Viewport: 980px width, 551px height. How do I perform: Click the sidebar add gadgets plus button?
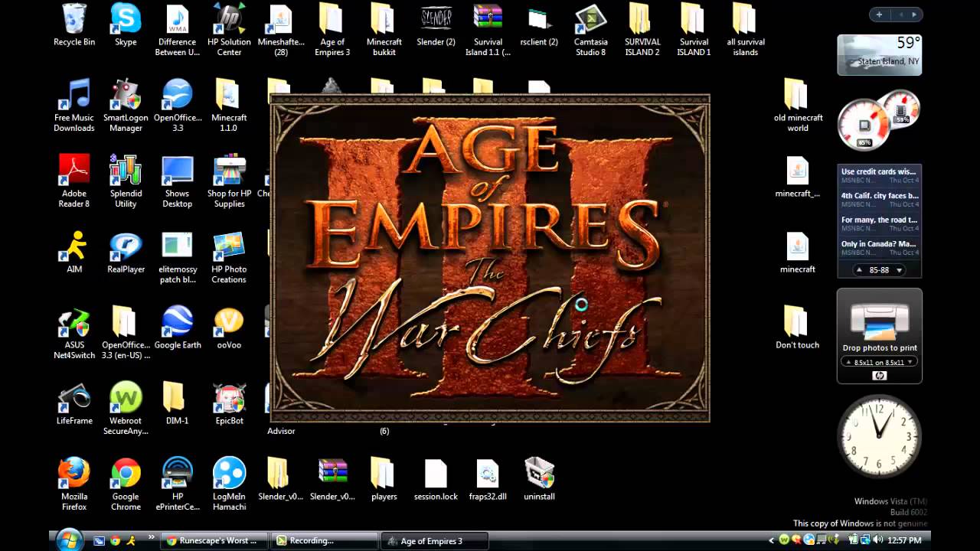tap(879, 15)
